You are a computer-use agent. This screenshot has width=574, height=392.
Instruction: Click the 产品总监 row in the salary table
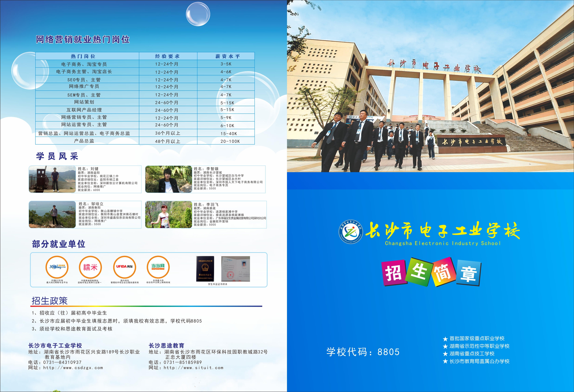[84, 141]
